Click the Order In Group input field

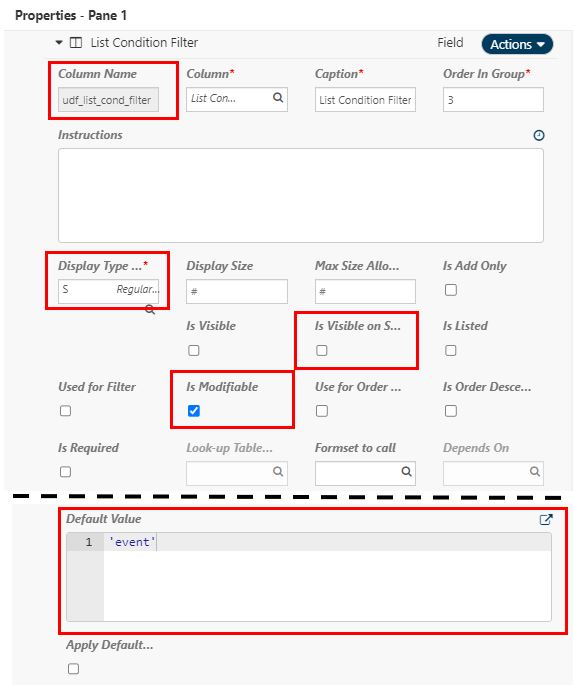tap(493, 100)
